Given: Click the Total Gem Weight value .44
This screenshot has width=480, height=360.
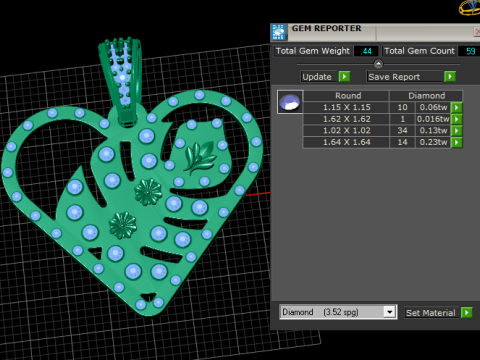Looking at the screenshot, I should (366, 51).
